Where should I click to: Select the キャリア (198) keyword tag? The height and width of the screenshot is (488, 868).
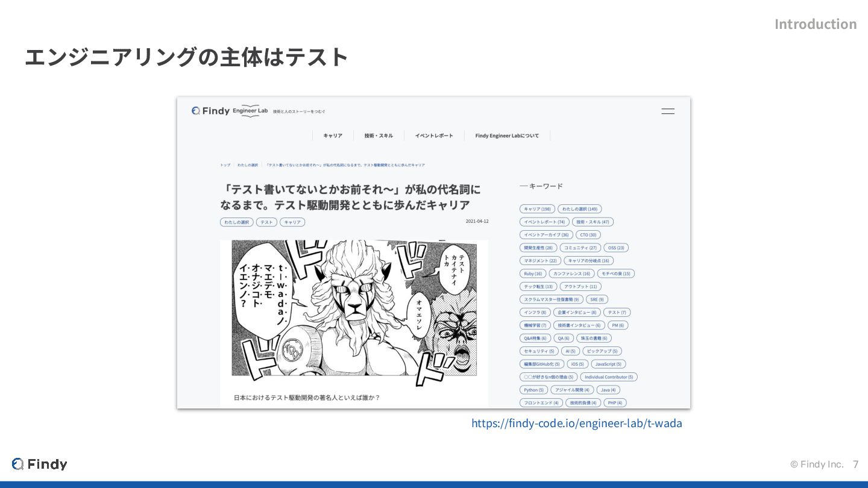point(537,209)
